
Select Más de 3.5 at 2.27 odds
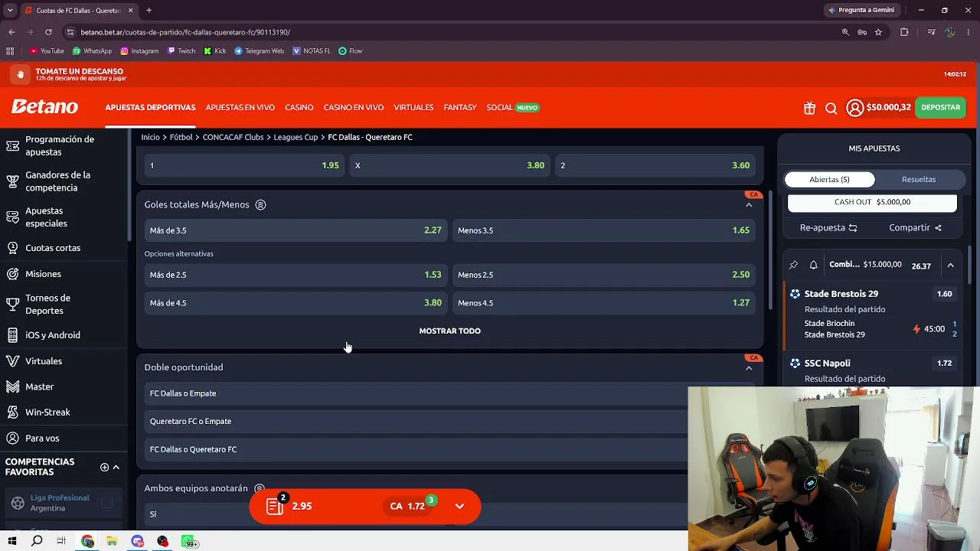pyautogui.click(x=296, y=230)
